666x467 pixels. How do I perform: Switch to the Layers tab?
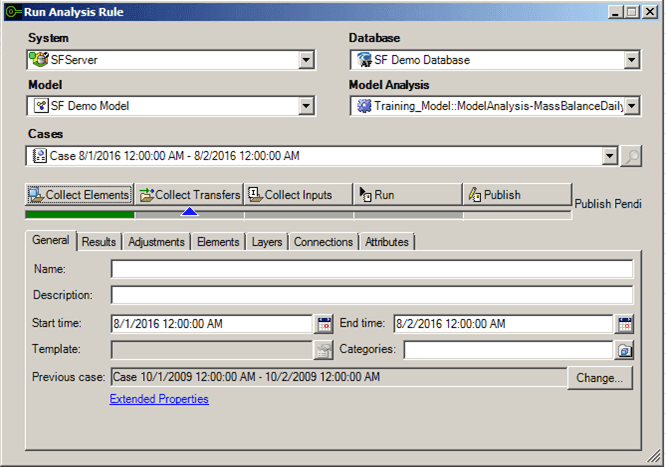(267, 242)
